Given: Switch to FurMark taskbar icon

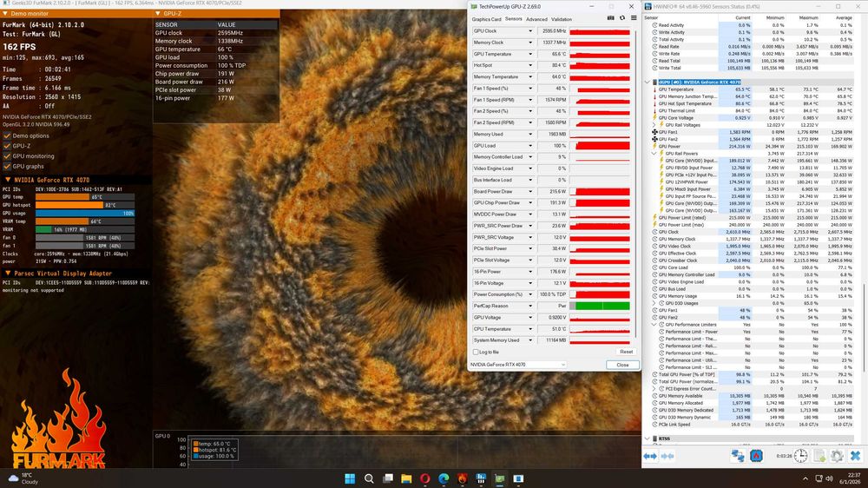Looking at the screenshot, I should pyautogui.click(x=463, y=478).
